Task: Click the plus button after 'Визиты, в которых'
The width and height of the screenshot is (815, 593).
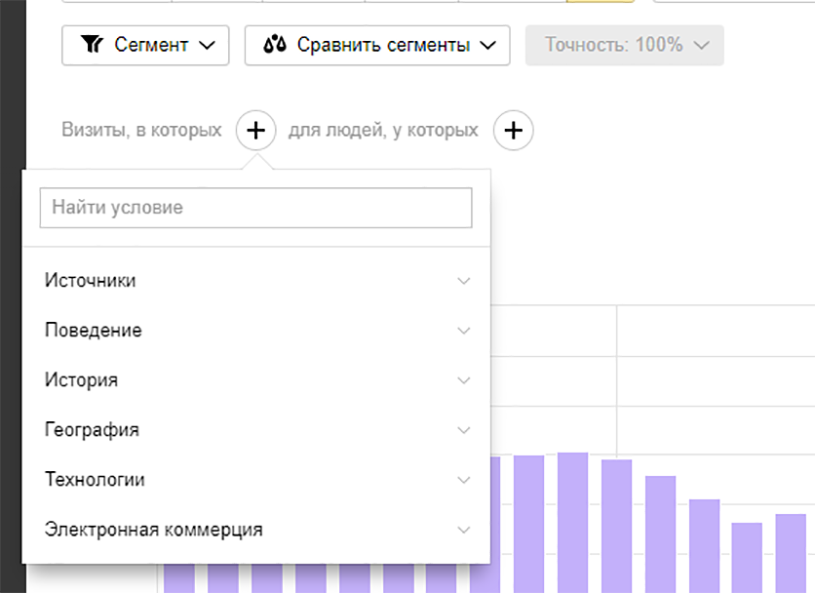Action: (256, 130)
